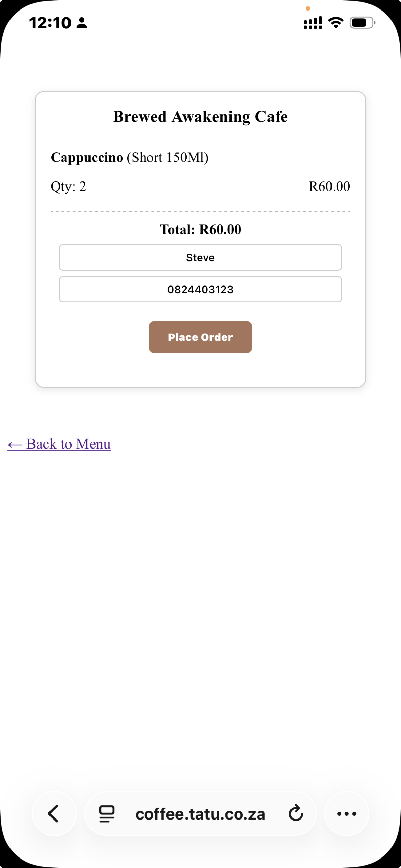Focus the name field containing Steve

tap(200, 257)
